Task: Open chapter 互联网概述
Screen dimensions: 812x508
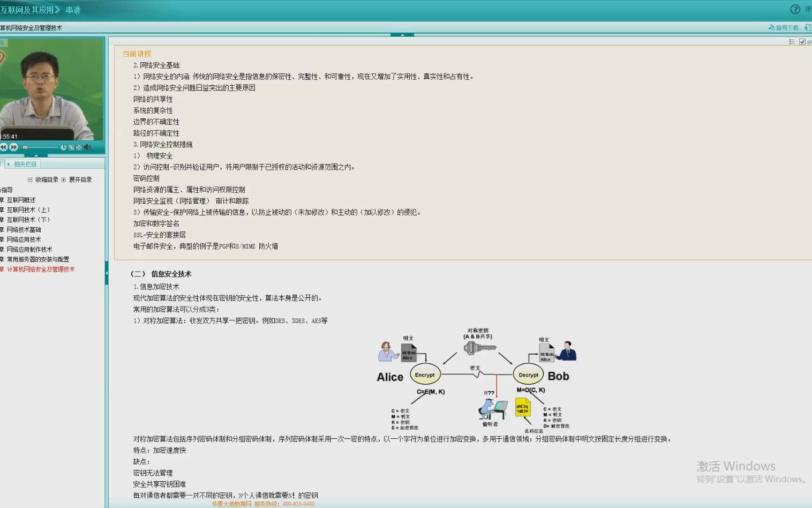Action: coord(21,200)
